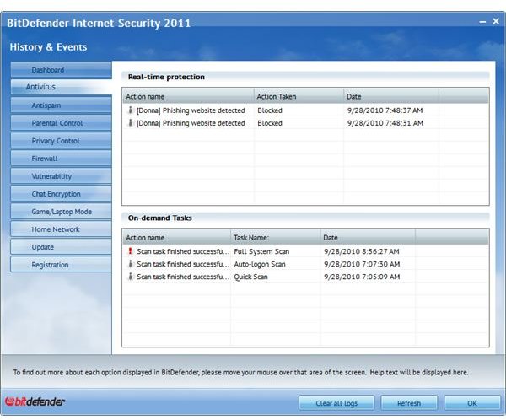Open the Dashboard section

(61, 70)
